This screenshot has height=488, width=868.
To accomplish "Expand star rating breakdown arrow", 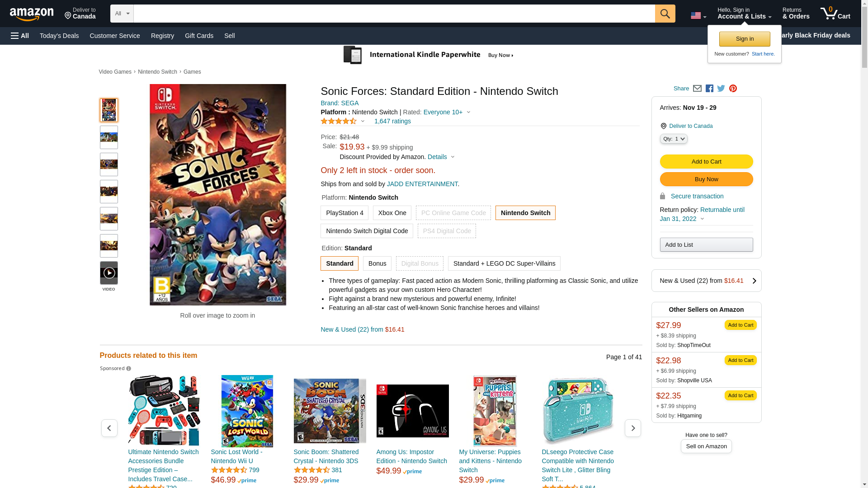I will click(x=363, y=121).
